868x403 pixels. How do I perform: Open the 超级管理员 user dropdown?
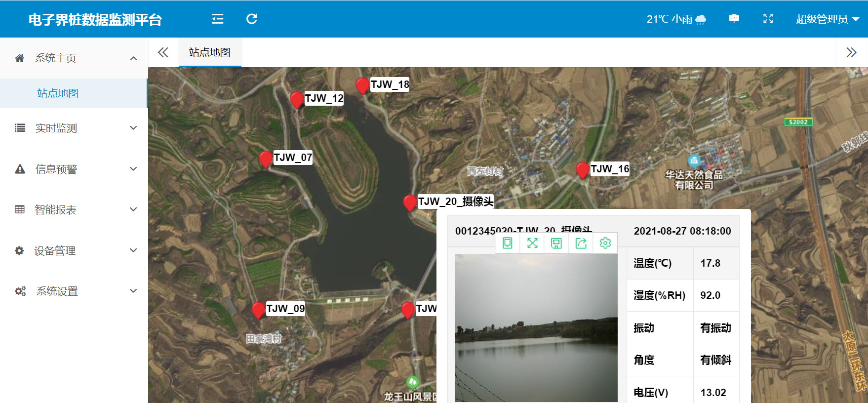pos(828,19)
